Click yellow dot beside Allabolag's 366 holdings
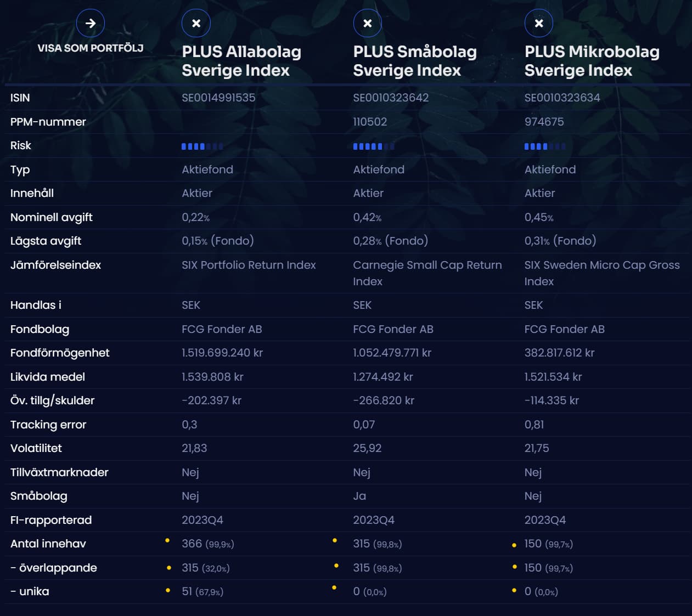 (167, 541)
